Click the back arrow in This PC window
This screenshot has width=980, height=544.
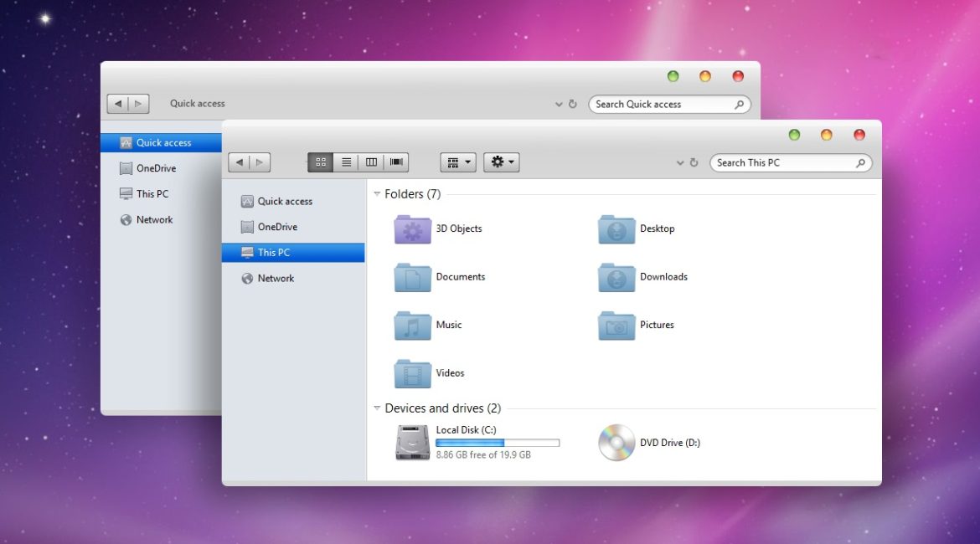click(x=240, y=162)
